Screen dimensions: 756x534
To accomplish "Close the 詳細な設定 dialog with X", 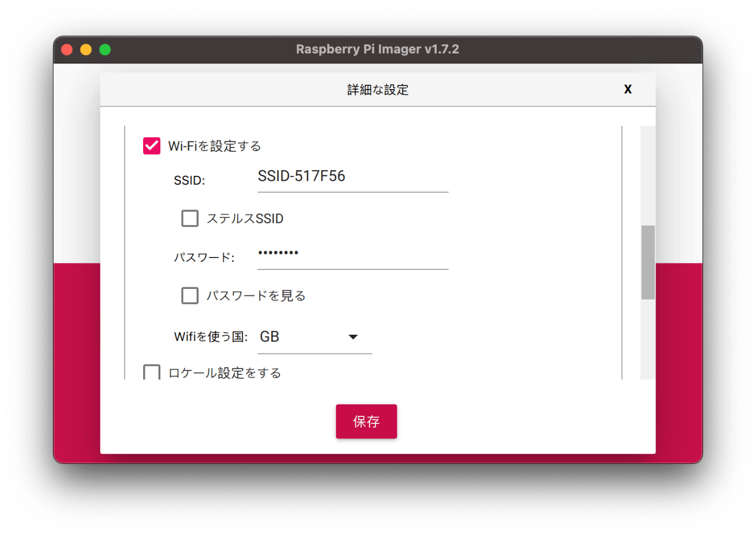I will point(627,89).
